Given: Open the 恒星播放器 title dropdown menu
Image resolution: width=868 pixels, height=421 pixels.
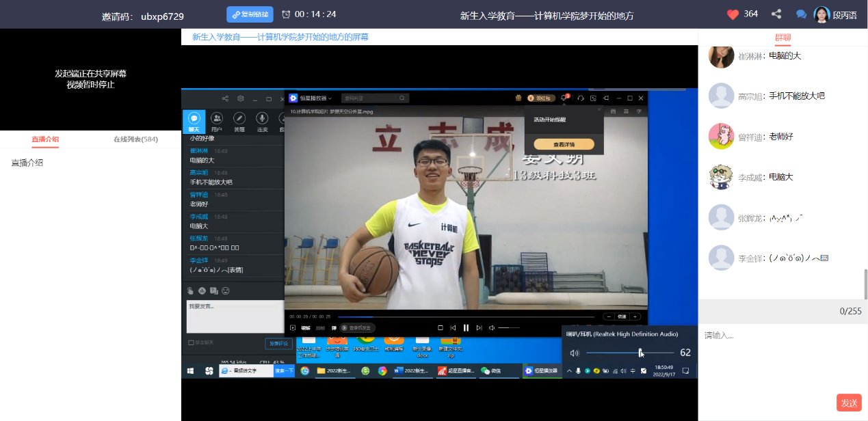Looking at the screenshot, I should click(x=315, y=98).
